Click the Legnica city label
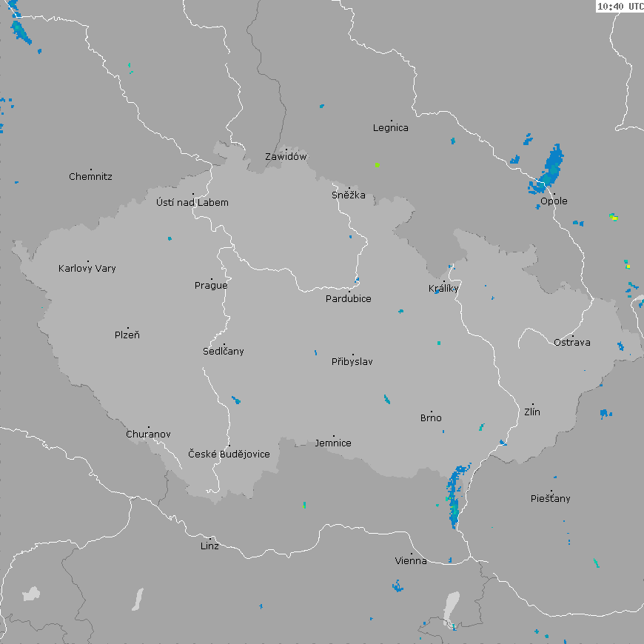This screenshot has width=644, height=644. coord(391,128)
